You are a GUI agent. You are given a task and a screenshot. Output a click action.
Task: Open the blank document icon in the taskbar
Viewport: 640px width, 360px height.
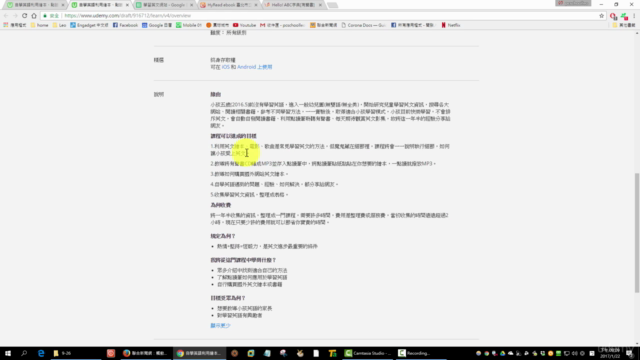click(x=316, y=353)
